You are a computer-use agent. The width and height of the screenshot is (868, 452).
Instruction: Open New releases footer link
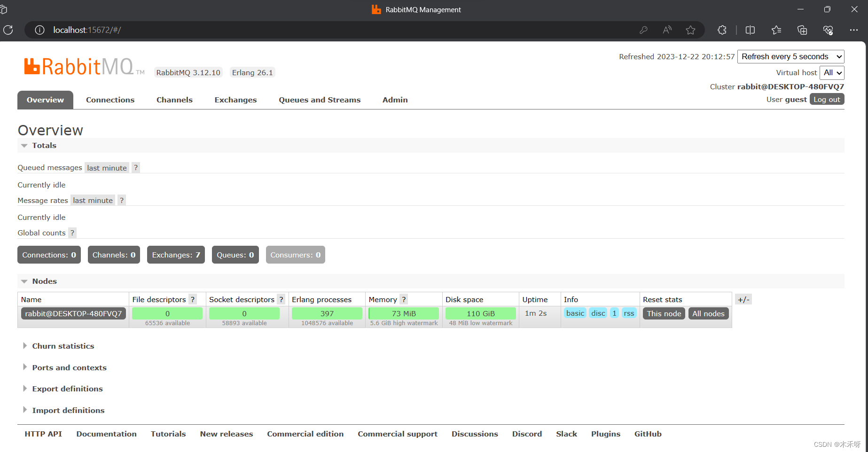tap(227, 434)
